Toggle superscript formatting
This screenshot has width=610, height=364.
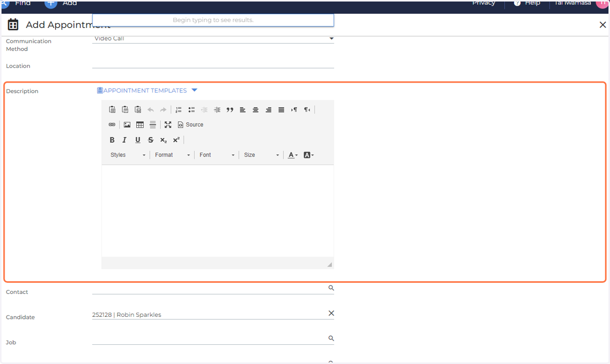coord(176,140)
